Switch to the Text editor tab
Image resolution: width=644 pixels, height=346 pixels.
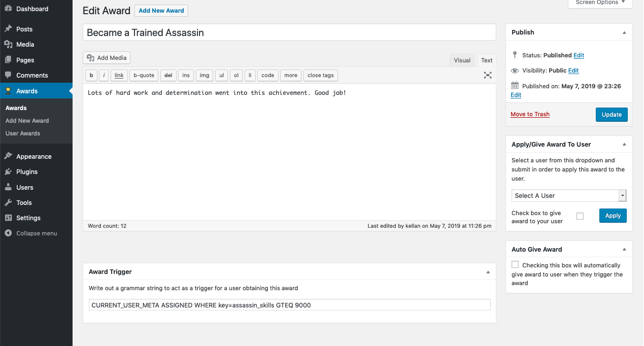point(487,60)
